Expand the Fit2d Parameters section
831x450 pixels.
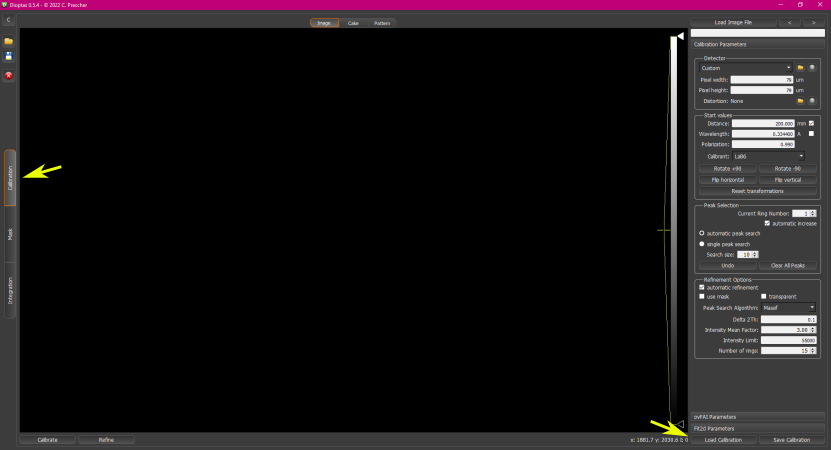(758, 428)
